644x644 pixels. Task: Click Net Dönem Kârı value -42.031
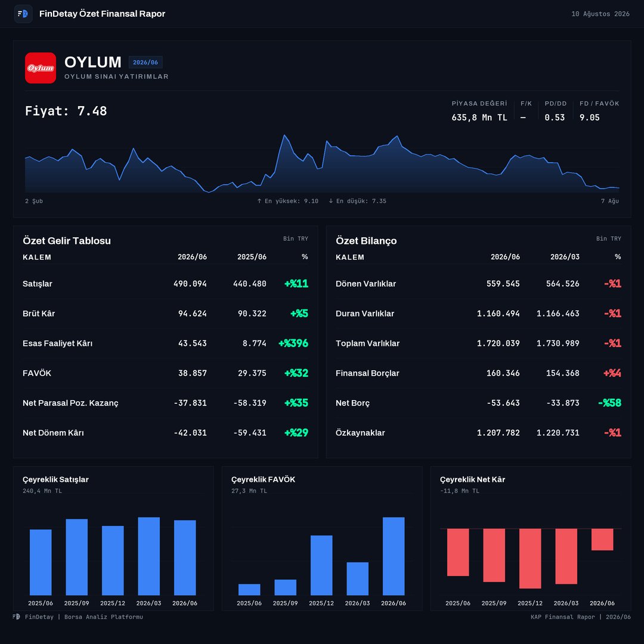[x=190, y=433]
